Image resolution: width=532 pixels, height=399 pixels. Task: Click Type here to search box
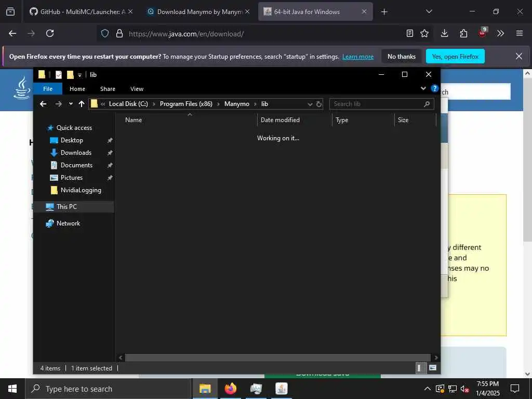coord(108,389)
